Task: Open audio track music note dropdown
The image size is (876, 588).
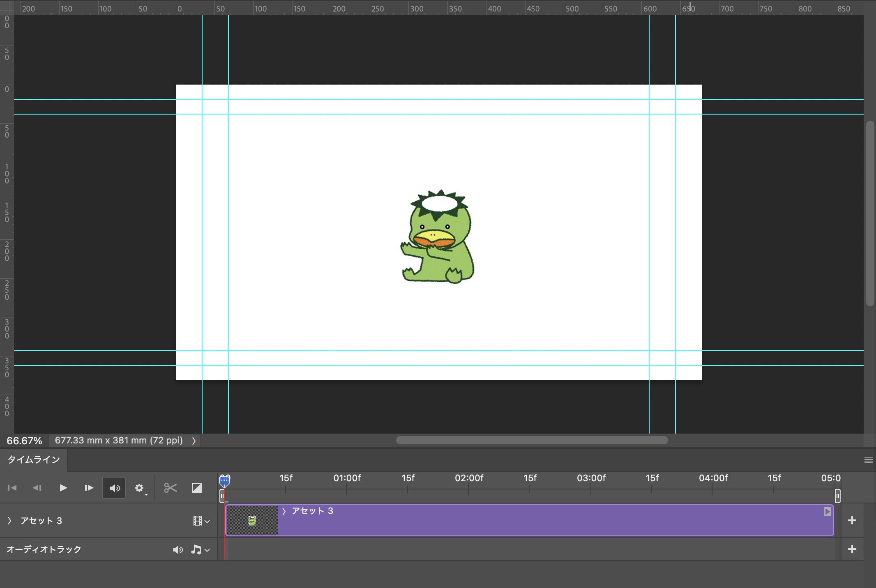Action: [x=201, y=550]
